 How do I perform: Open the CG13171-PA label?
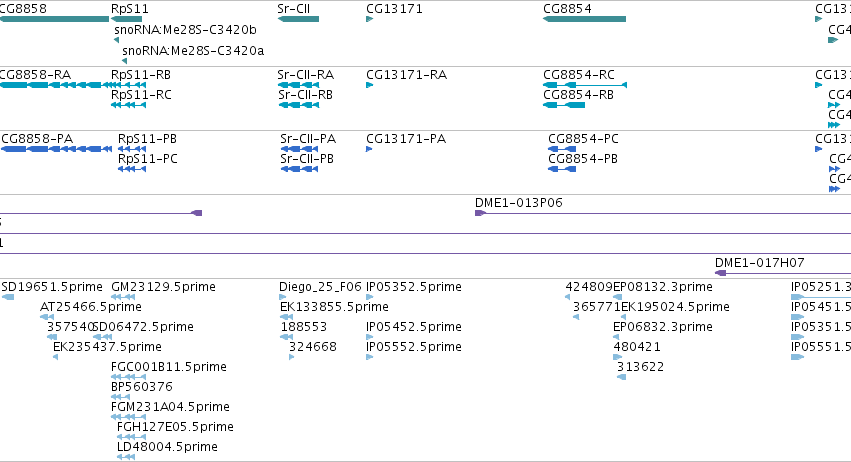(406, 139)
